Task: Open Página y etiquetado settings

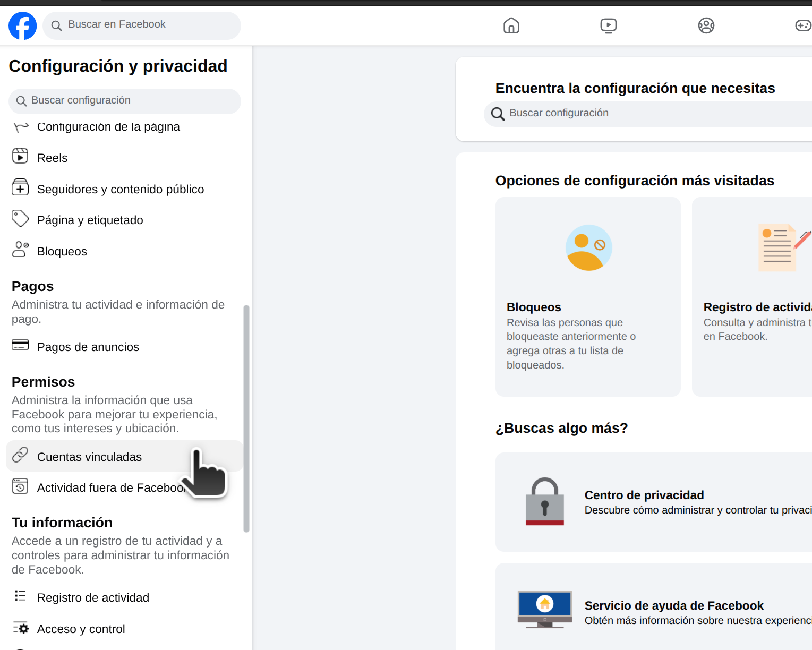Action: 125,220
